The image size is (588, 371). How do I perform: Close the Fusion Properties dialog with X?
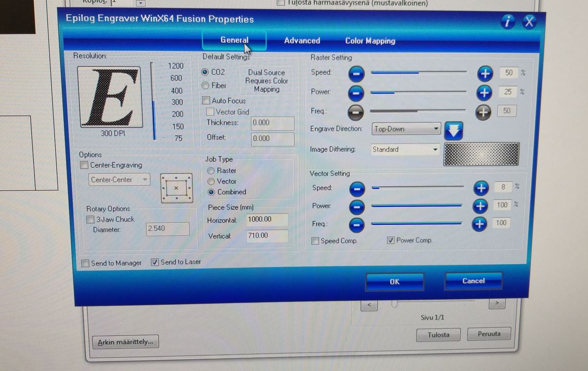[529, 21]
